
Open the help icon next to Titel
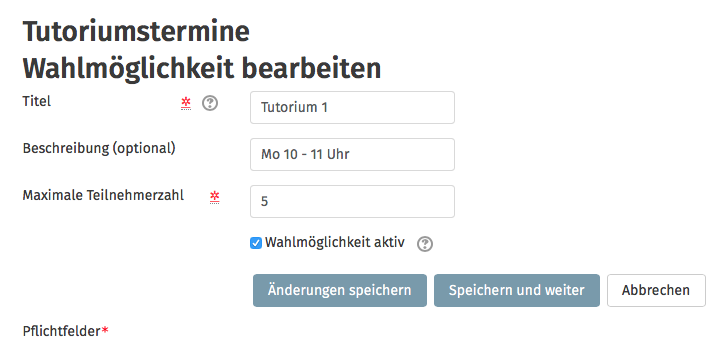pyautogui.click(x=210, y=103)
